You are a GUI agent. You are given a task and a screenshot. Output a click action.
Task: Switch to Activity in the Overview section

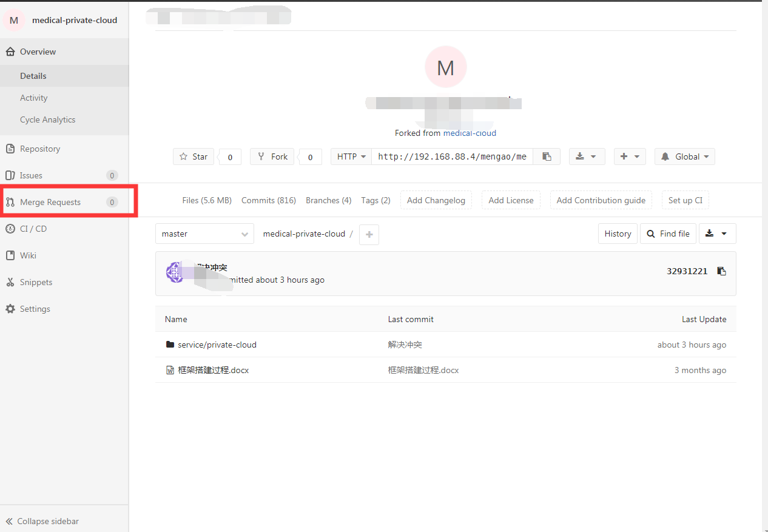(x=33, y=98)
